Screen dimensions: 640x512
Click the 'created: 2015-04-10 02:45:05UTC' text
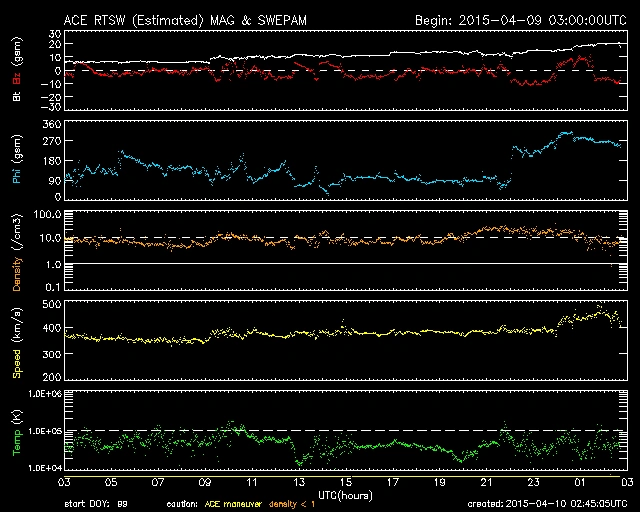click(x=547, y=504)
